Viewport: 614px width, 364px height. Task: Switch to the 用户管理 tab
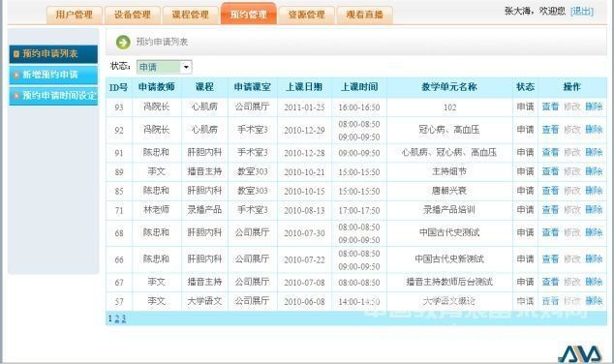point(74,15)
